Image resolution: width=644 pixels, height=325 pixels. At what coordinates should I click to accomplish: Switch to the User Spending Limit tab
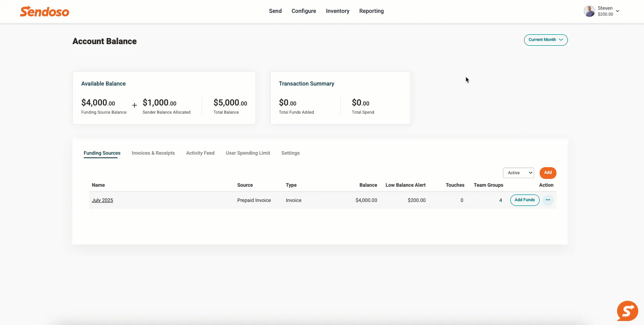[248, 153]
